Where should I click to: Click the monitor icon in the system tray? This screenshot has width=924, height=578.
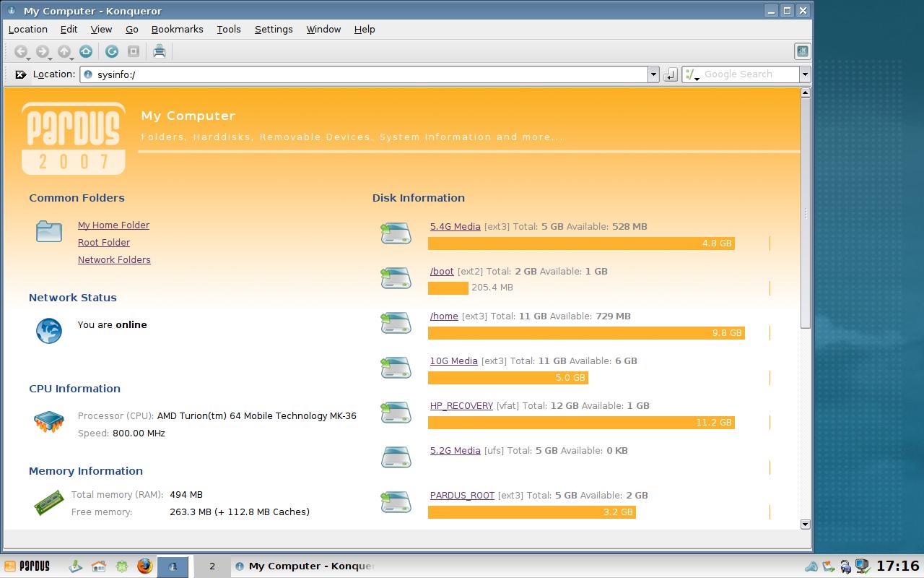click(x=862, y=566)
